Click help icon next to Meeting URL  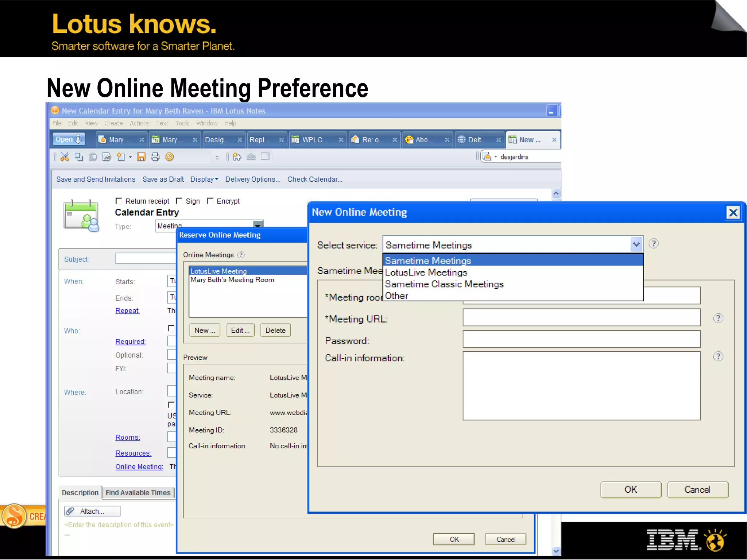pos(718,318)
